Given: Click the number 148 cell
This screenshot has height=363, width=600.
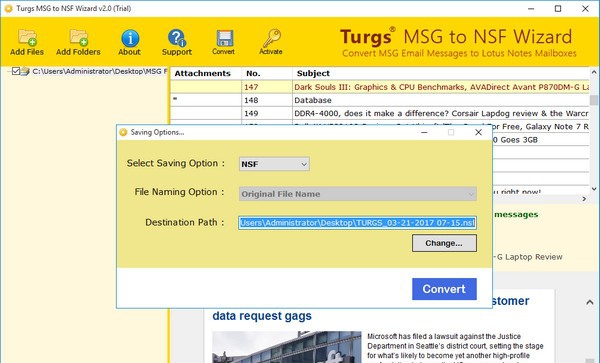Looking at the screenshot, I should [x=267, y=100].
